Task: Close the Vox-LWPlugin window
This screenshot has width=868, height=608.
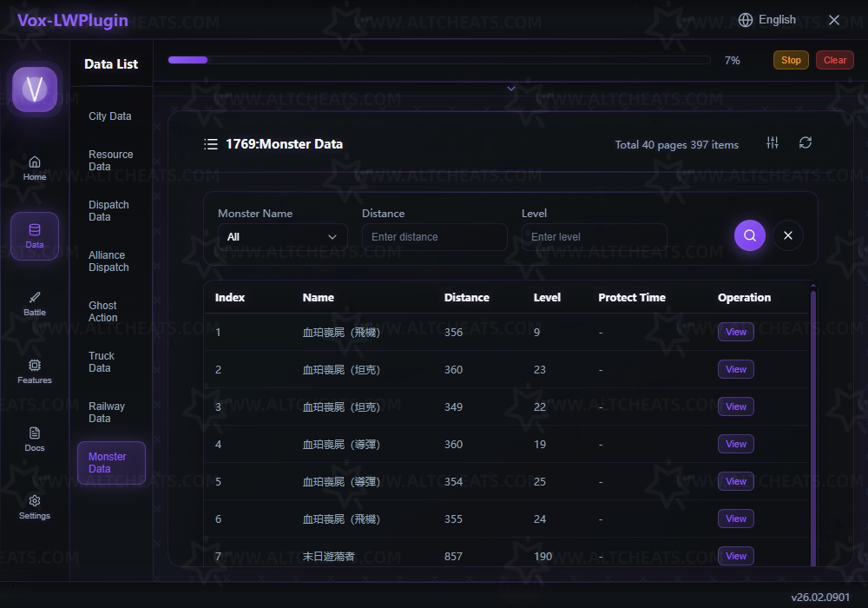Action: coord(833,21)
